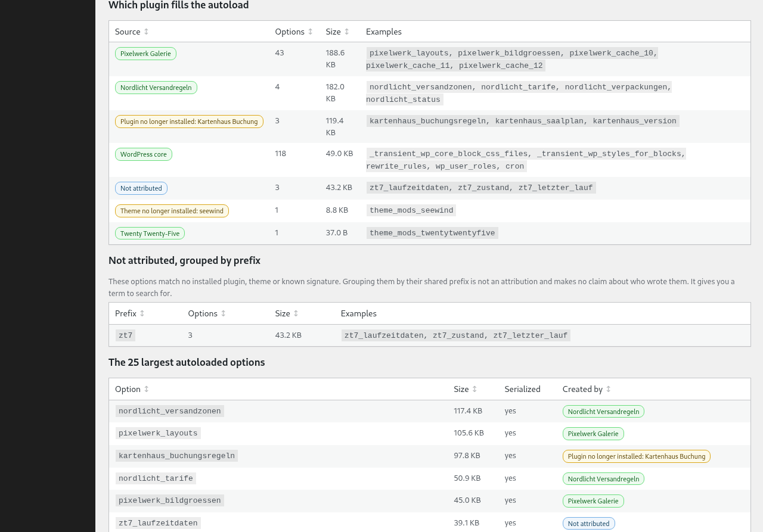This screenshot has height=532, width=763.
Task: Click the pixelwerk_bildgroessen option name in largest options table
Action: point(170,500)
